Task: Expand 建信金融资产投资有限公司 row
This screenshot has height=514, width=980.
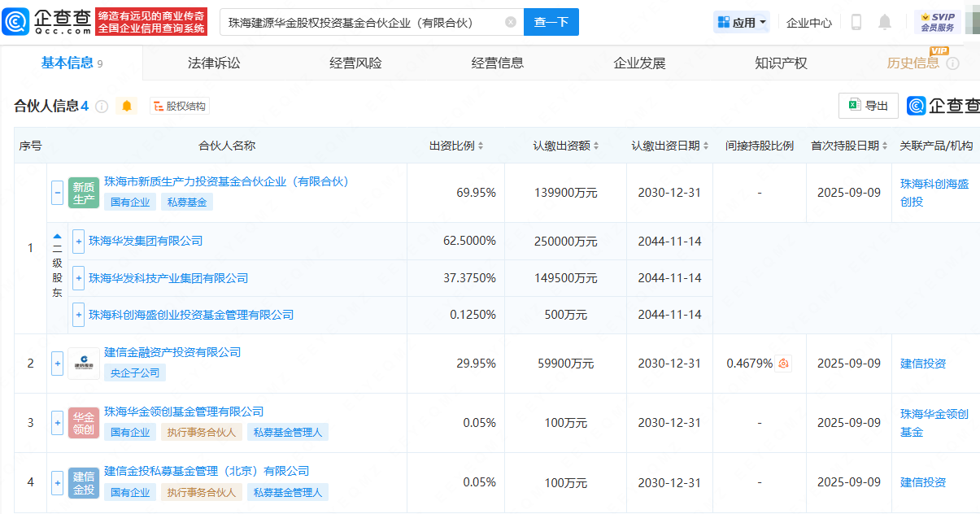Action: (x=57, y=364)
